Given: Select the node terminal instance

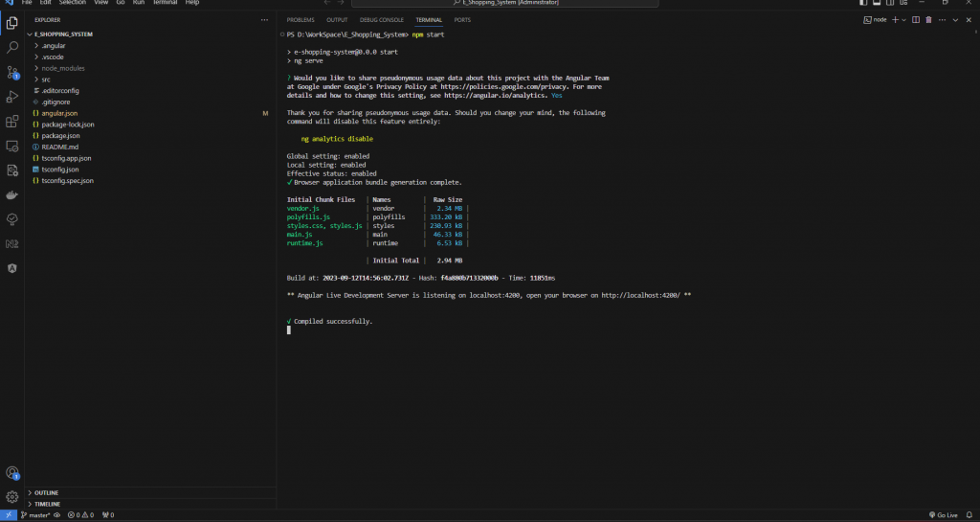Looking at the screenshot, I should click(875, 20).
